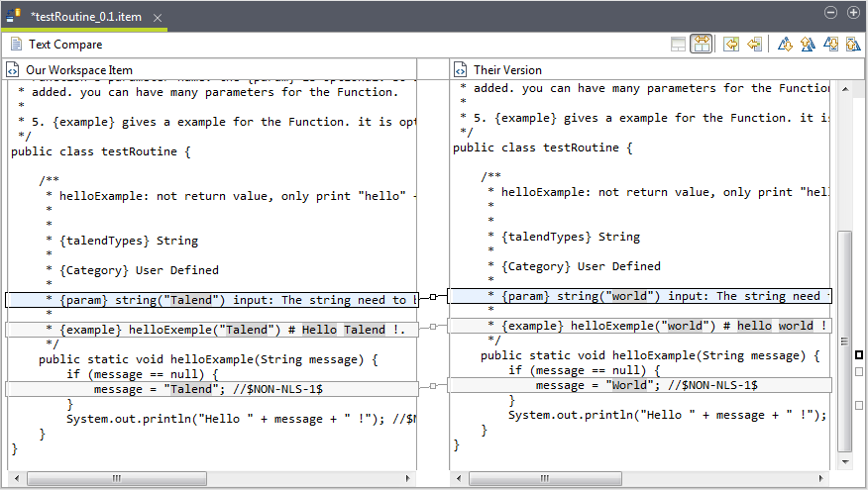
Task: Click the right pane vertical scrollbar thumb
Action: tap(843, 337)
